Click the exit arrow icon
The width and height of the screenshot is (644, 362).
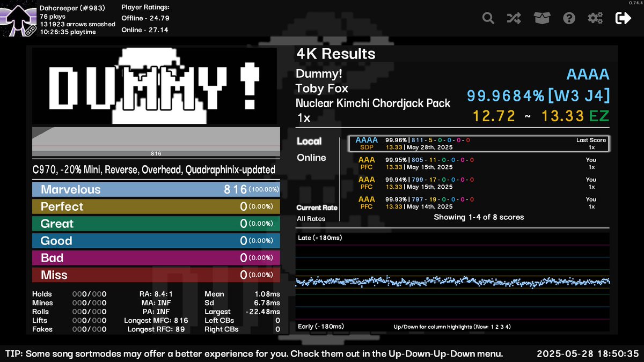(x=623, y=18)
